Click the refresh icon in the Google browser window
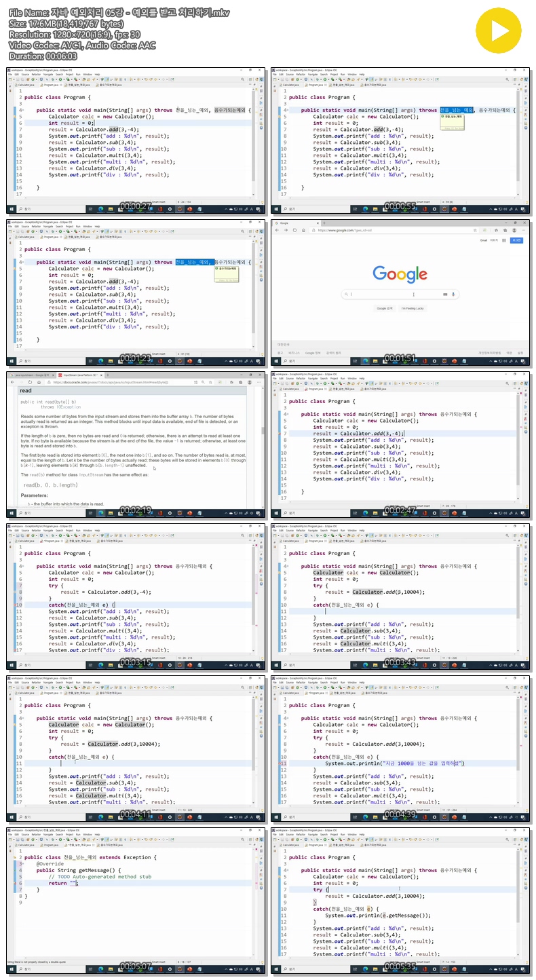 295,230
